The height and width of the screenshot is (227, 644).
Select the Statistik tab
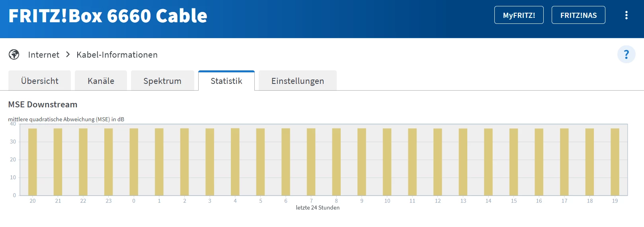226,81
